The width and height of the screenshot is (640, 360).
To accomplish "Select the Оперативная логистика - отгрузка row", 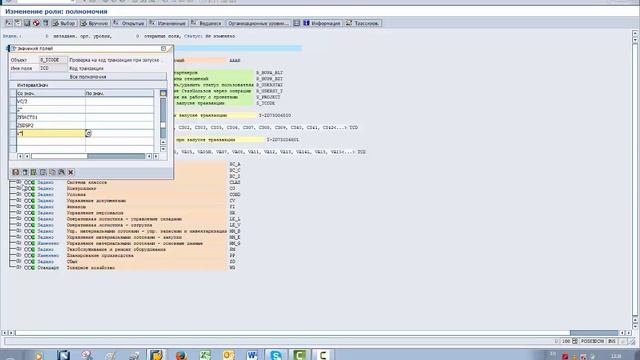I will pos(109,225).
